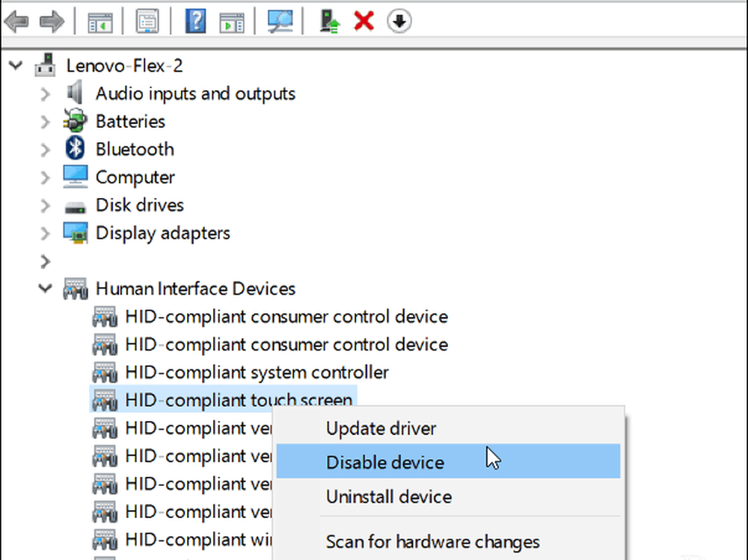The width and height of the screenshot is (748, 560).
Task: Choose Uninstall device from context menu
Action: (388, 496)
